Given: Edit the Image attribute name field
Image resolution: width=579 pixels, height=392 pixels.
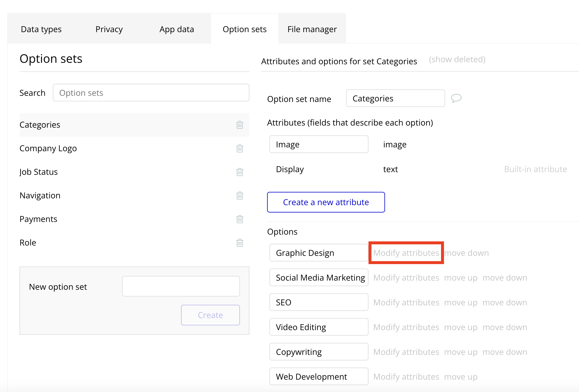Looking at the screenshot, I should [x=319, y=144].
